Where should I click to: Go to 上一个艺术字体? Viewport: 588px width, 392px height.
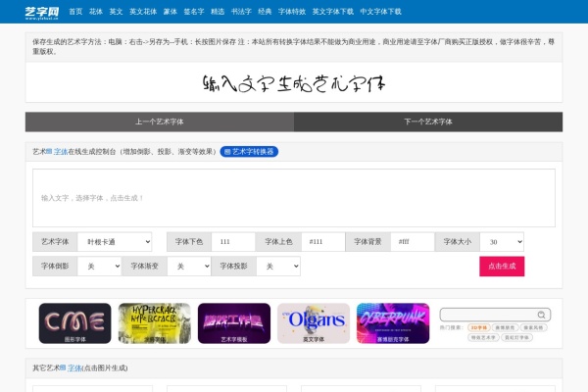click(x=160, y=122)
